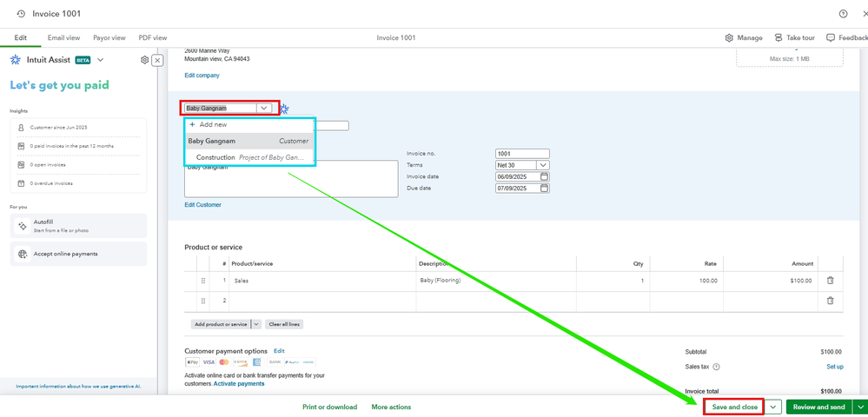Grab the drag handle of row 2
Screen dimensions: 868x417
pos(203,301)
